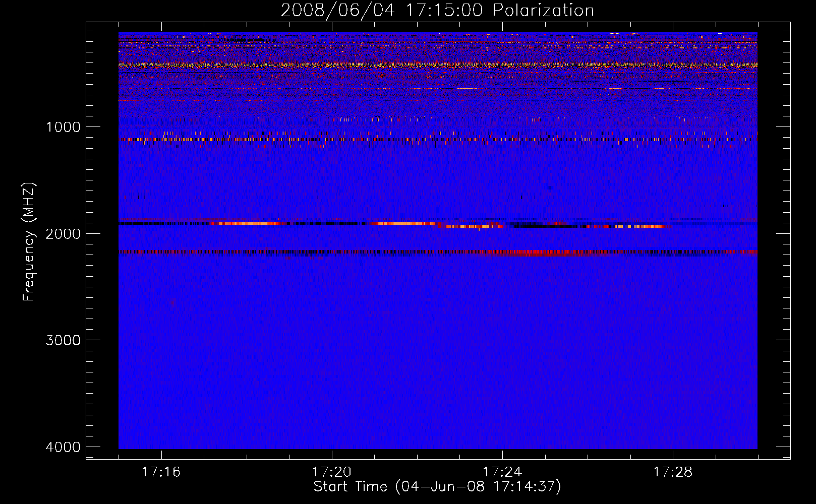Click the 3000 frequency tick label

click(x=64, y=340)
